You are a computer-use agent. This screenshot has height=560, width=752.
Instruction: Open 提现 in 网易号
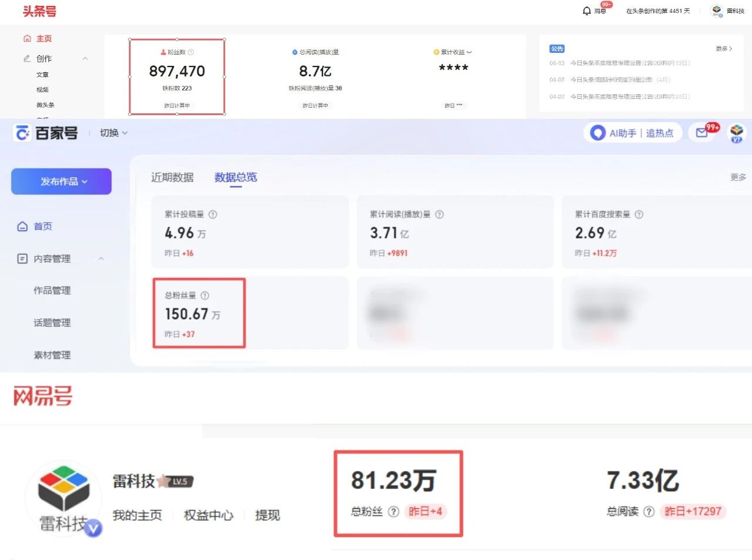(x=267, y=515)
